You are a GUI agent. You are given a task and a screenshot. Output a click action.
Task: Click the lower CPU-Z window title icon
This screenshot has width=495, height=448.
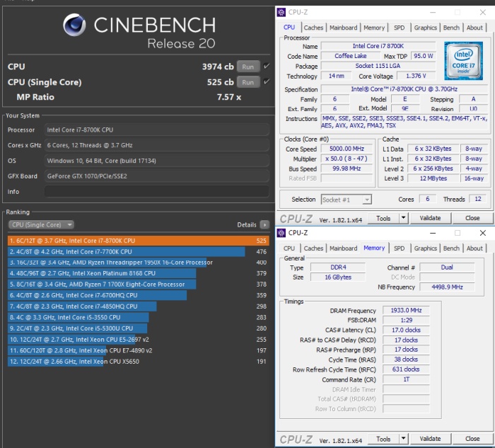pyautogui.click(x=281, y=233)
